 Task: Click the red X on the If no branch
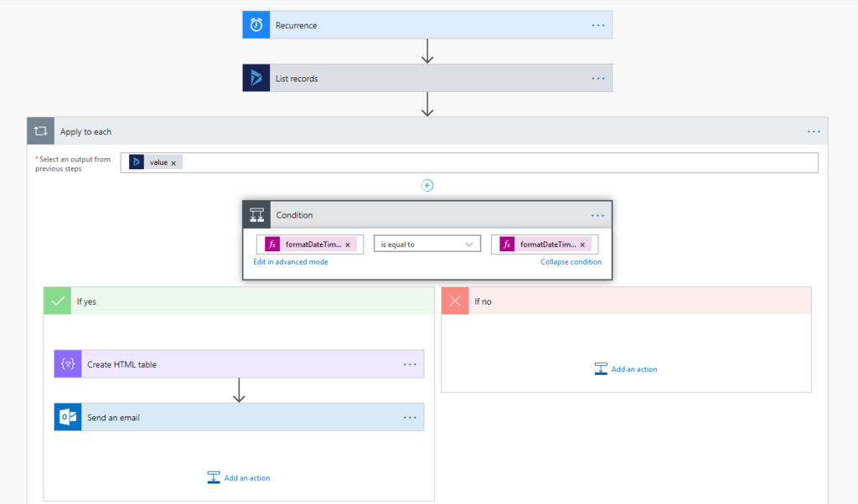click(454, 300)
